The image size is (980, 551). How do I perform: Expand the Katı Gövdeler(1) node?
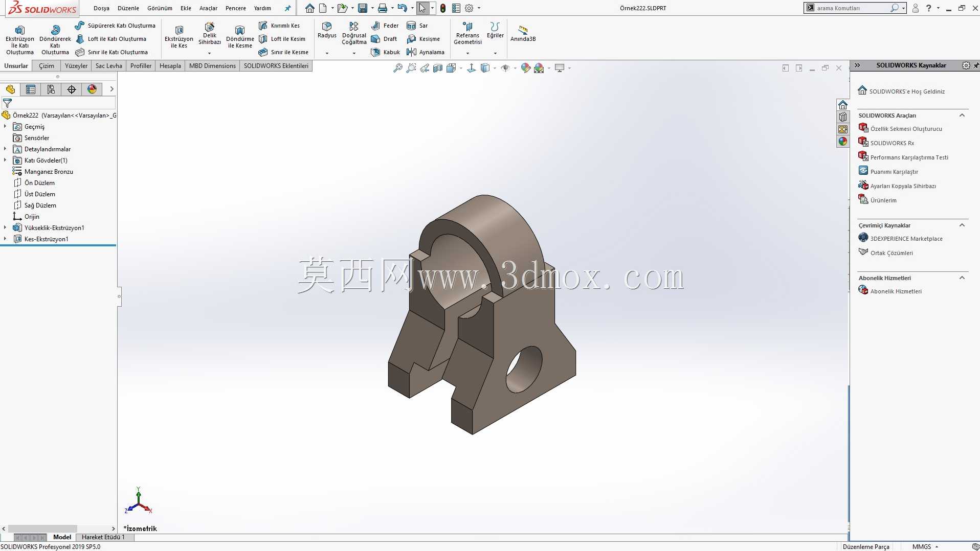click(x=5, y=160)
